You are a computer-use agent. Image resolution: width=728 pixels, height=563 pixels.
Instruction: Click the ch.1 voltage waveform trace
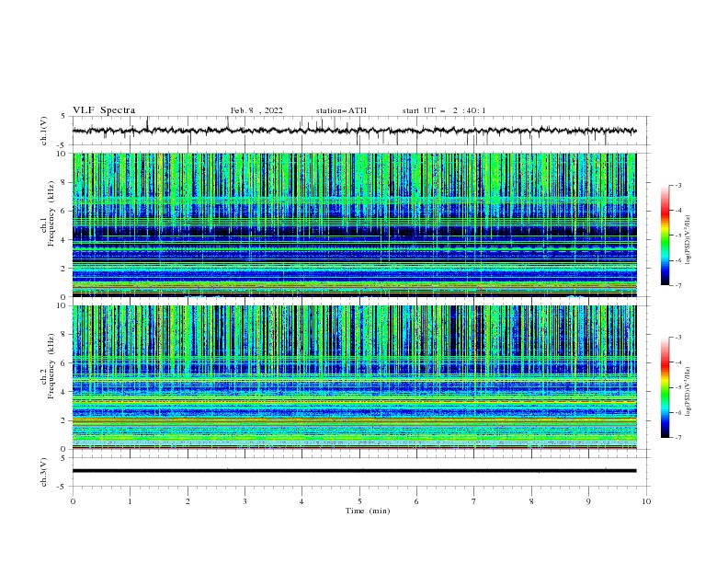pos(354,131)
